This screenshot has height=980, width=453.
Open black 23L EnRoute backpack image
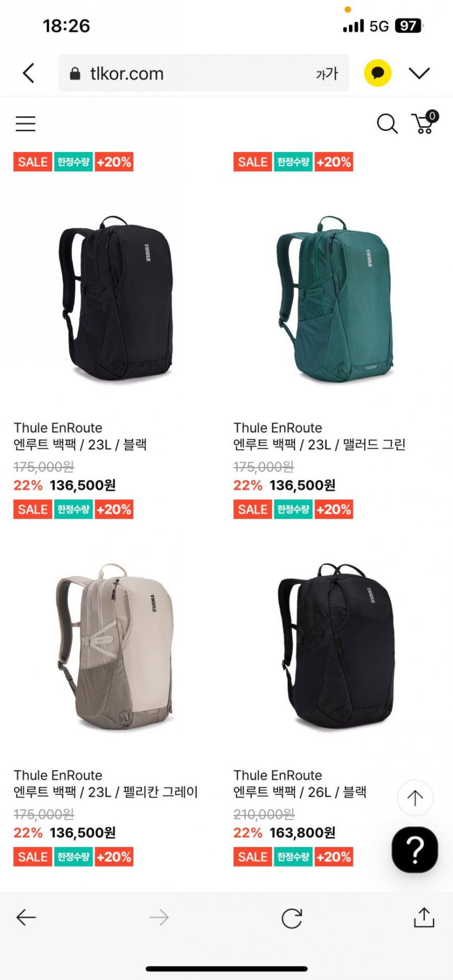tap(116, 298)
